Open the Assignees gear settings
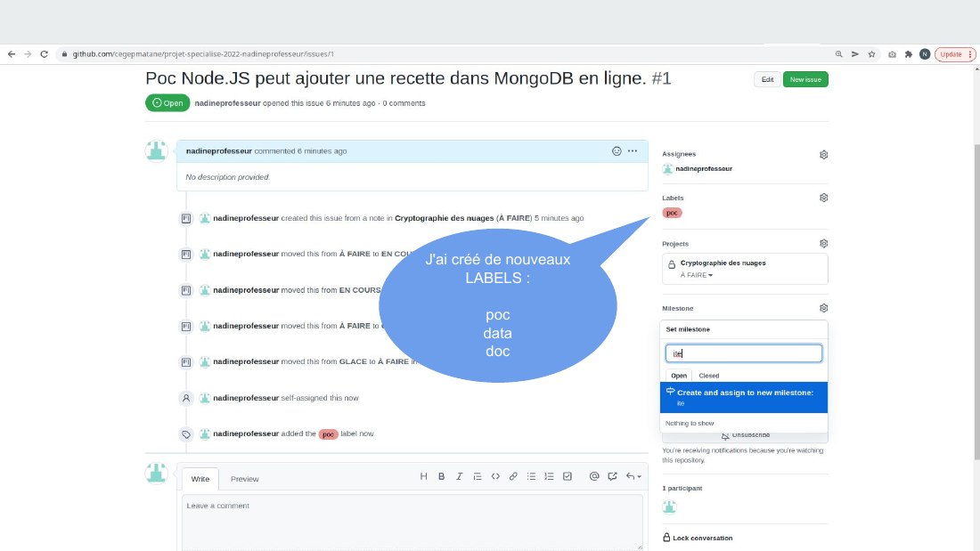The image size is (980, 551). (823, 154)
